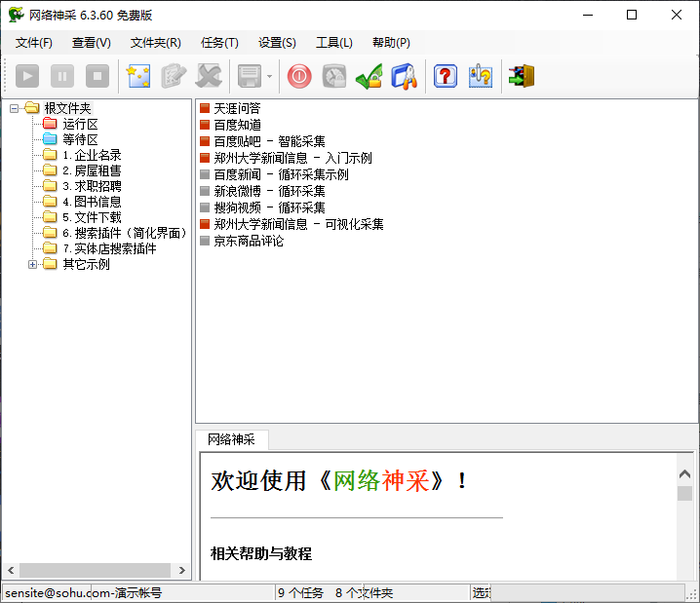Screen dimensions: 700x603
Task: Click the clock with lock schedule icon
Action: (334, 76)
